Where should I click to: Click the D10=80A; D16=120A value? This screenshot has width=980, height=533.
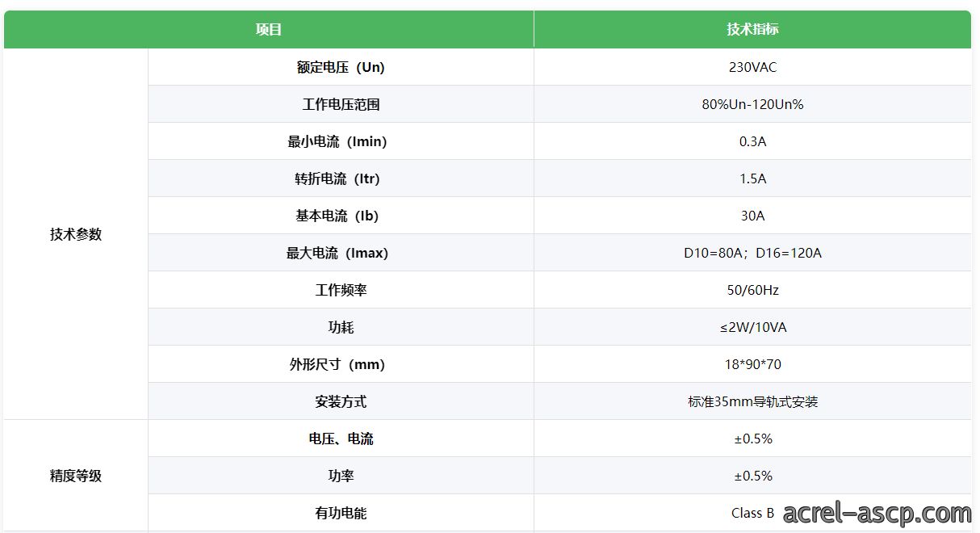pos(752,253)
